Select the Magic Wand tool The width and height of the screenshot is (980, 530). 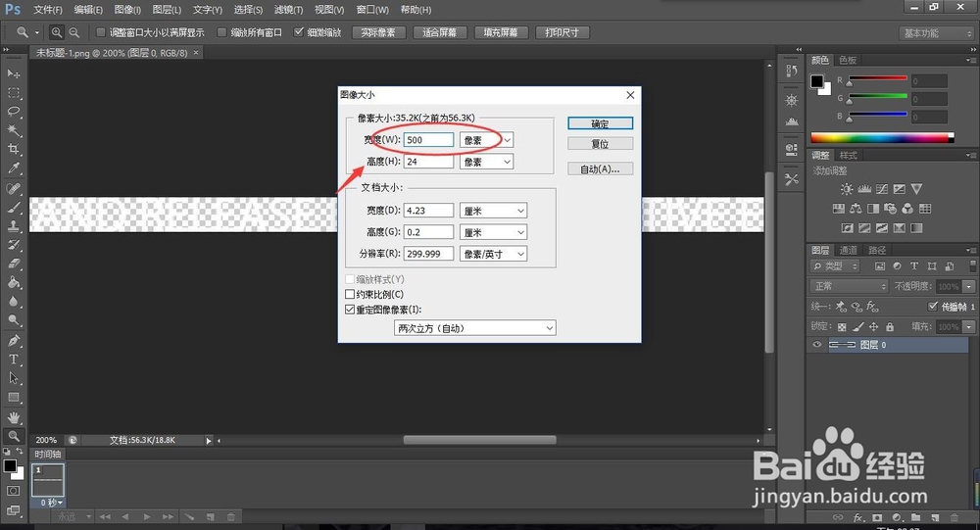14,130
